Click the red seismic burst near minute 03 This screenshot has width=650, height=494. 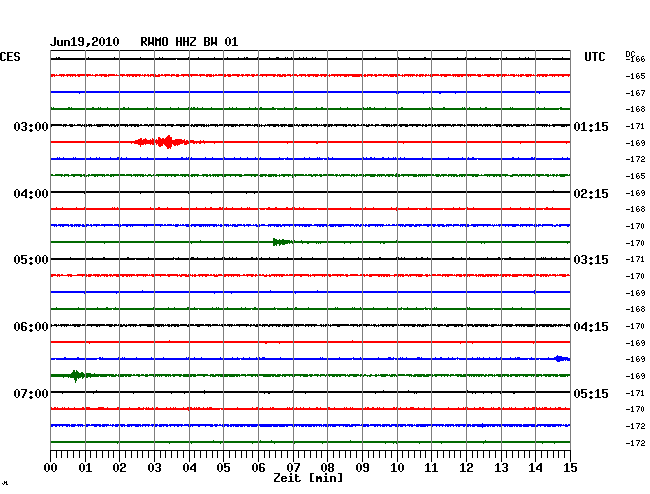pyautogui.click(x=169, y=142)
